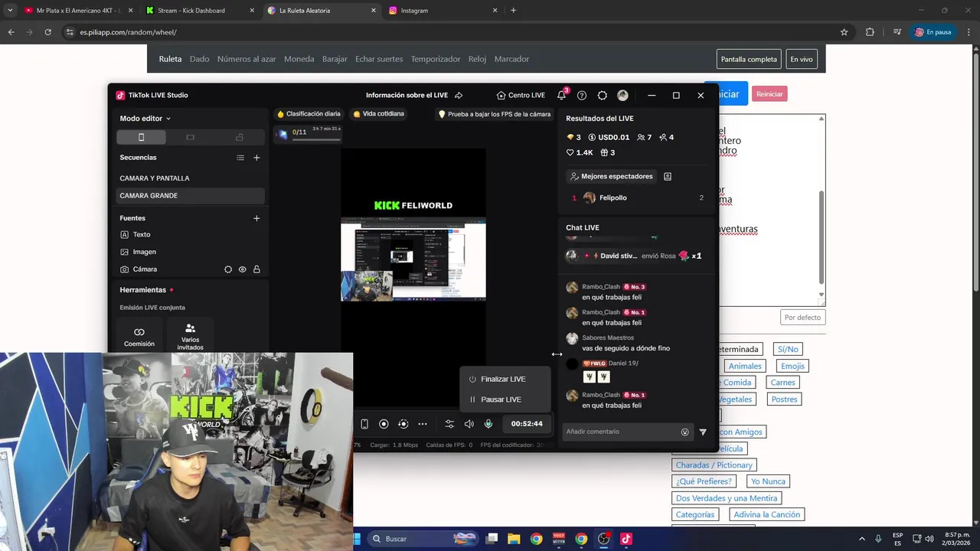Select Texto source
The height and width of the screenshot is (551, 980).
point(190,235)
